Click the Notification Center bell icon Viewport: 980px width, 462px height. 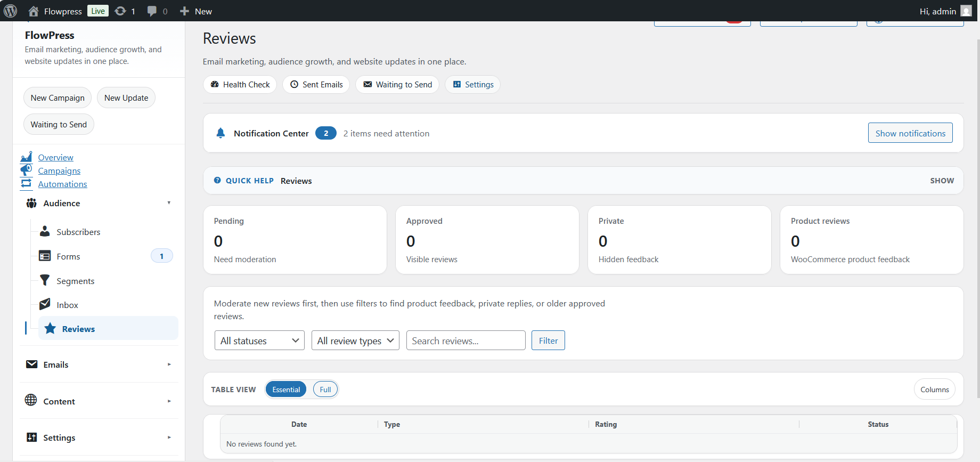click(220, 133)
